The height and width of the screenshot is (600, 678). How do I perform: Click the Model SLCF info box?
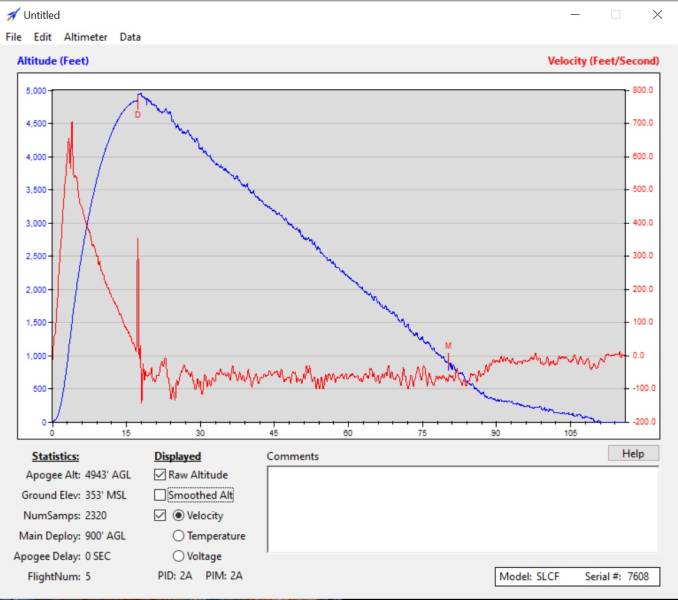tap(577, 577)
